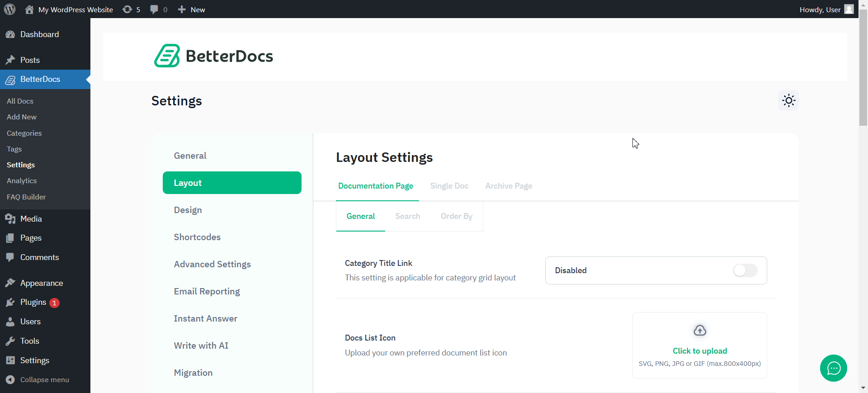Click the user avatar in admin bar
The height and width of the screenshot is (393, 868).
pyautogui.click(x=849, y=9)
